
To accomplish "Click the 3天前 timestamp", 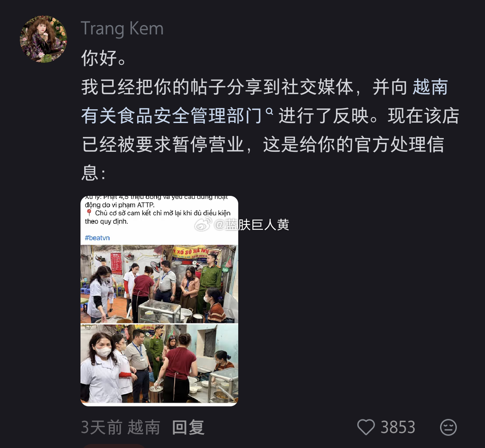I will [102, 427].
